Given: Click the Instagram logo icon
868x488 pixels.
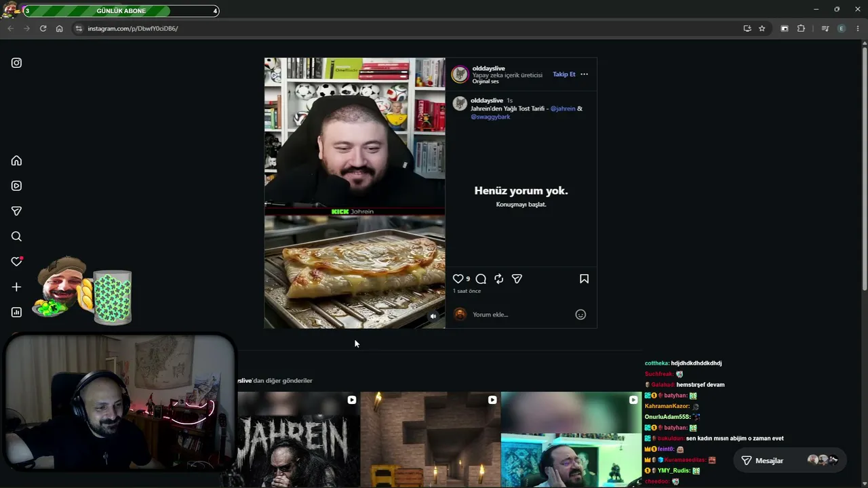Looking at the screenshot, I should pyautogui.click(x=16, y=63).
